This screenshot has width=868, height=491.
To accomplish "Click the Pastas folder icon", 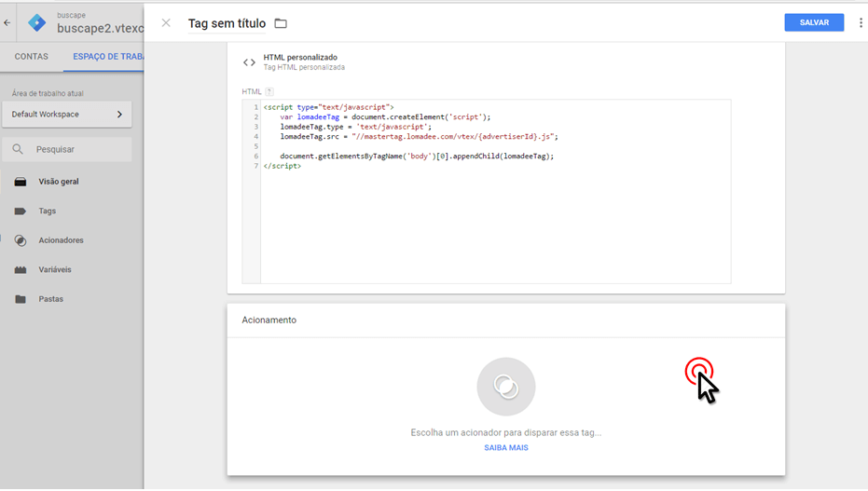I will (21, 298).
